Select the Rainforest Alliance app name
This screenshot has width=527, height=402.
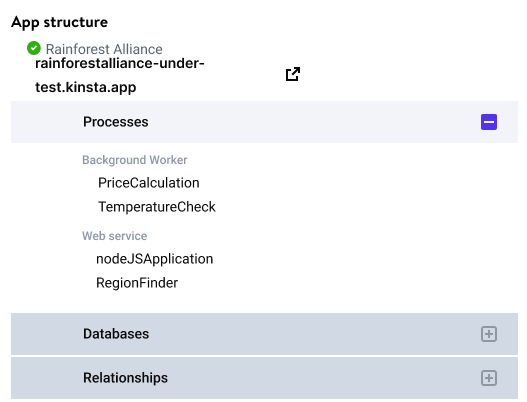[104, 49]
